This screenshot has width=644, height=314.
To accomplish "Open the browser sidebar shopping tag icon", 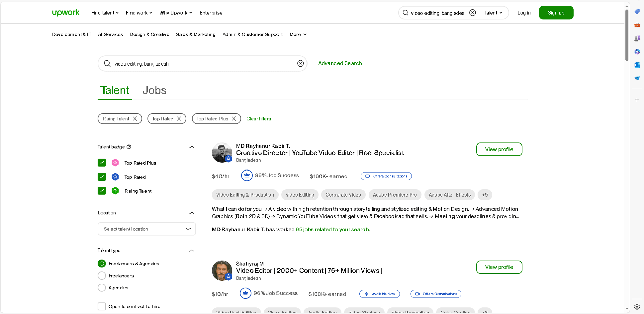I will tap(637, 12).
